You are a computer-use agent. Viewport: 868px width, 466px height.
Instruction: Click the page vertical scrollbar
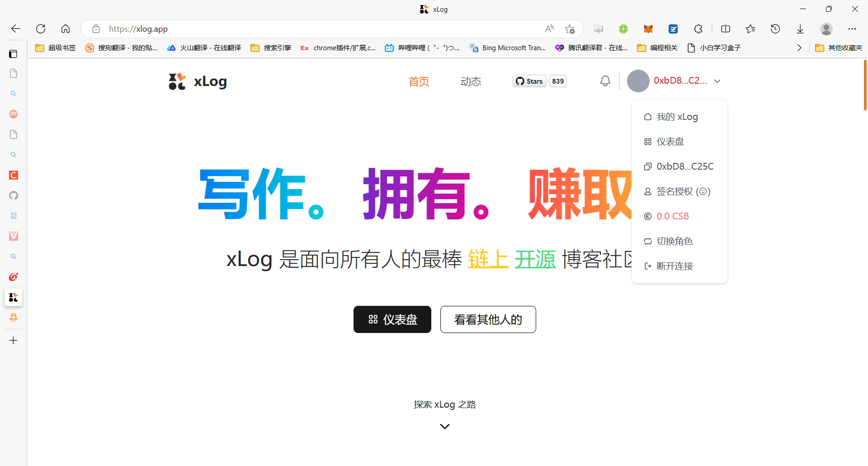click(x=865, y=85)
